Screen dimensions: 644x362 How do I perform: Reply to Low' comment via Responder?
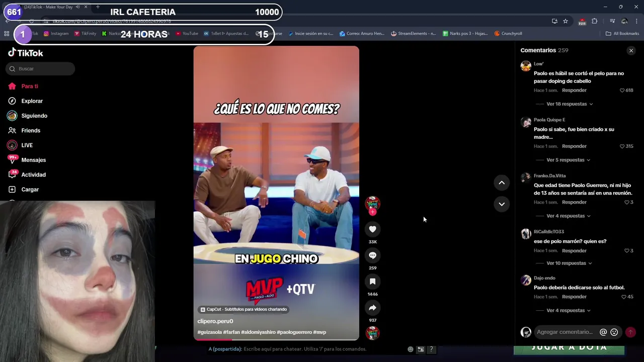(x=574, y=90)
